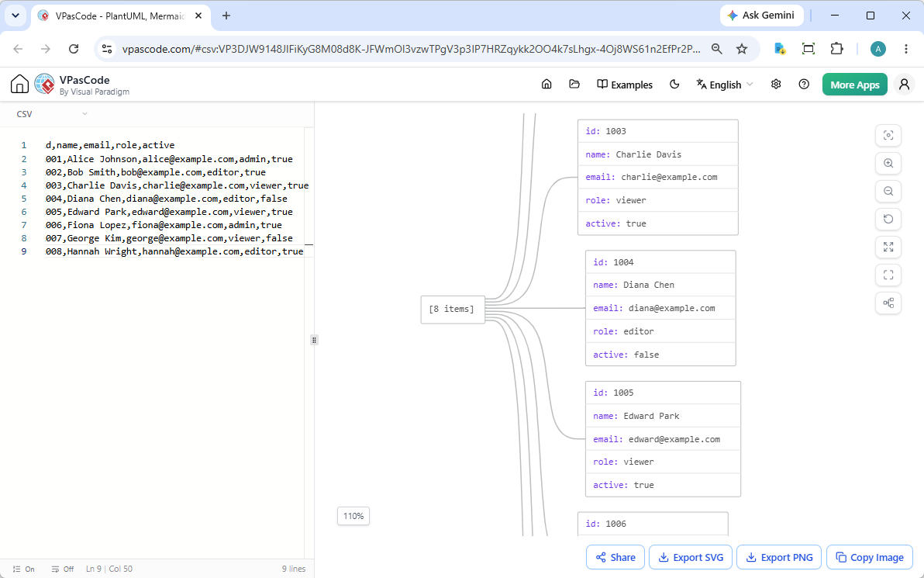Open the browser extensions puzzle icon
Viewport: 924px width, 578px height.
[836, 49]
